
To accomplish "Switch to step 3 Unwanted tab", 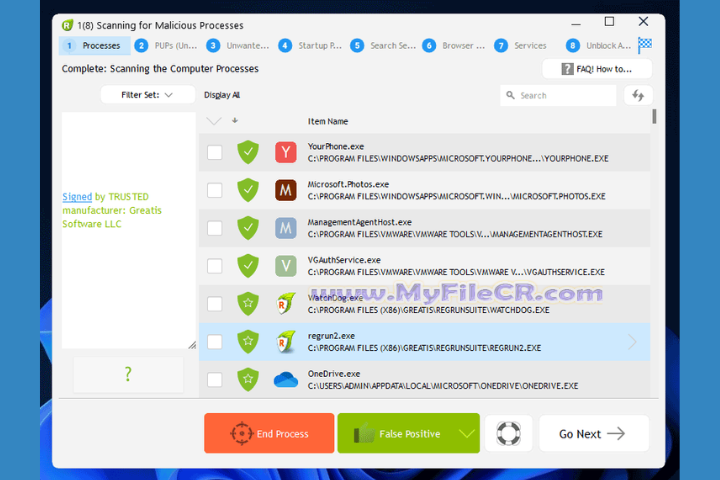I will pos(238,45).
